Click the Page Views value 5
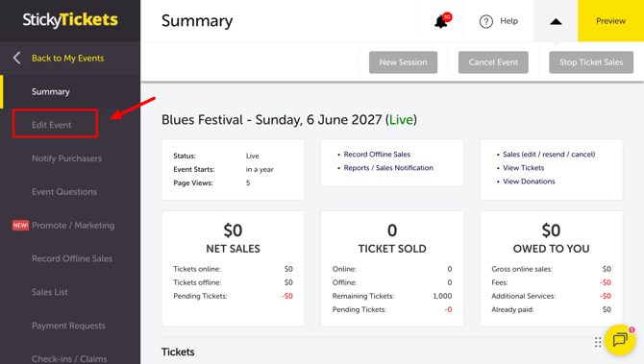 pos(248,183)
